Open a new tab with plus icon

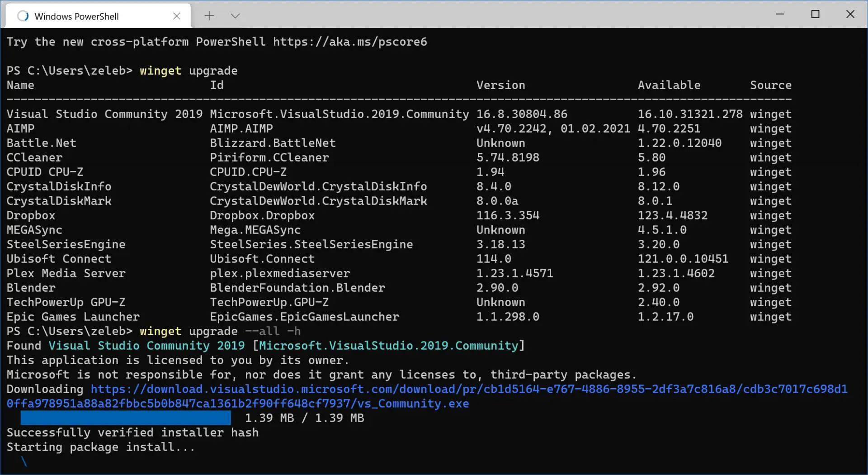(x=209, y=16)
